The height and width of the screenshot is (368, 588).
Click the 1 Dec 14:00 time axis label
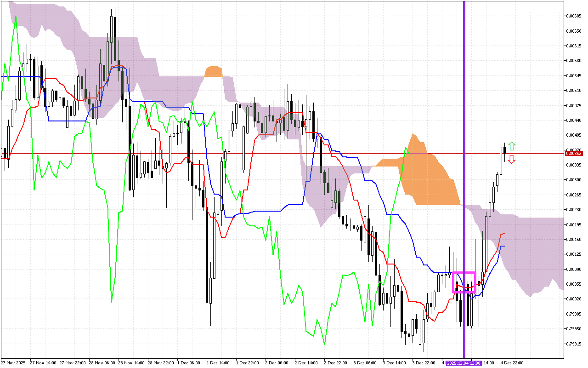click(x=218, y=363)
